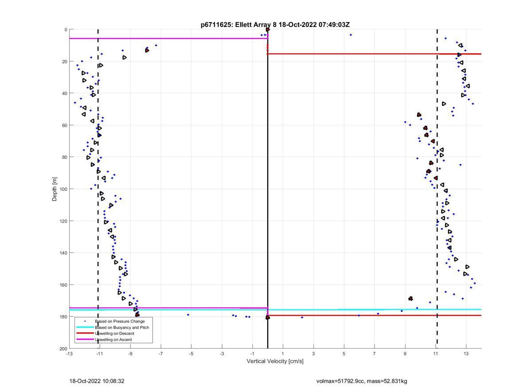Click depth axis tick label 0
Viewport: 532px width, 392px height.
pyautogui.click(x=66, y=30)
